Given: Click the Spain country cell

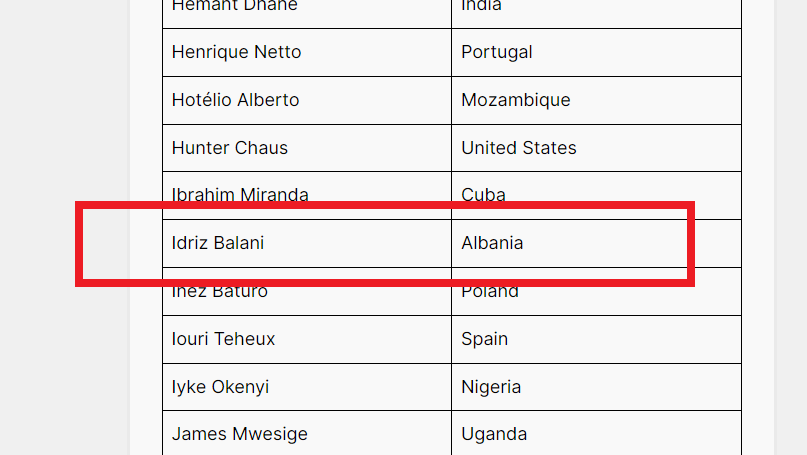Looking at the screenshot, I should click(x=596, y=339).
